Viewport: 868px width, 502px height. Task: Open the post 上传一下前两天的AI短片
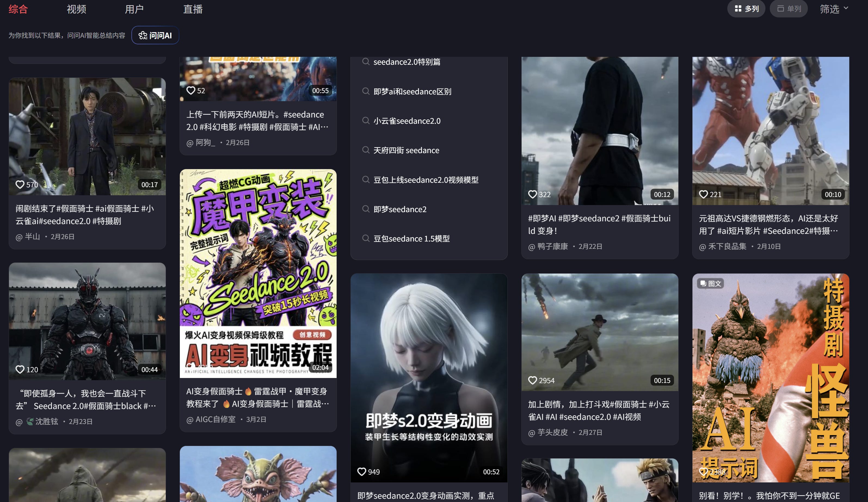257,120
